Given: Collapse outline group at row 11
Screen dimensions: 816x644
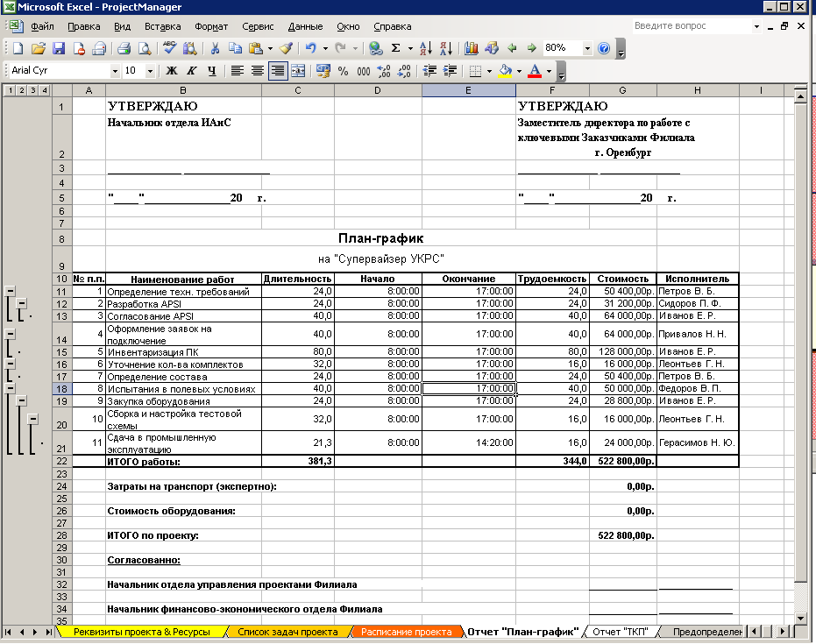Looking at the screenshot, I should click(x=10, y=291).
